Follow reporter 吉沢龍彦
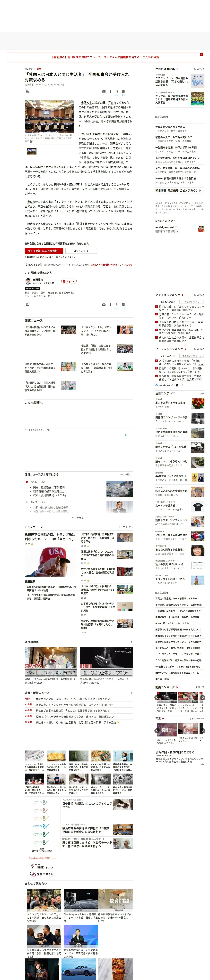 69,282
